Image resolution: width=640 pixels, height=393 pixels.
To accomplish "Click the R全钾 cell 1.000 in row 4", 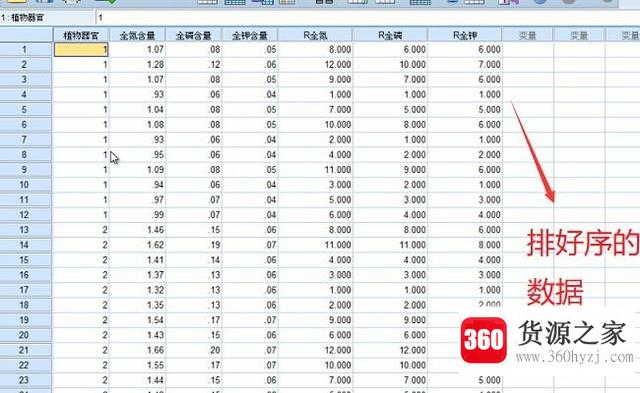I will tap(465, 95).
